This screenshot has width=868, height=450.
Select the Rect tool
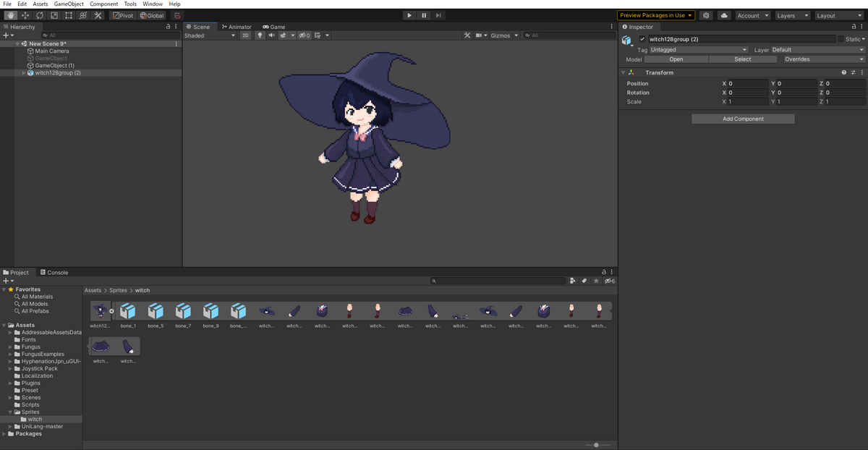(x=69, y=15)
